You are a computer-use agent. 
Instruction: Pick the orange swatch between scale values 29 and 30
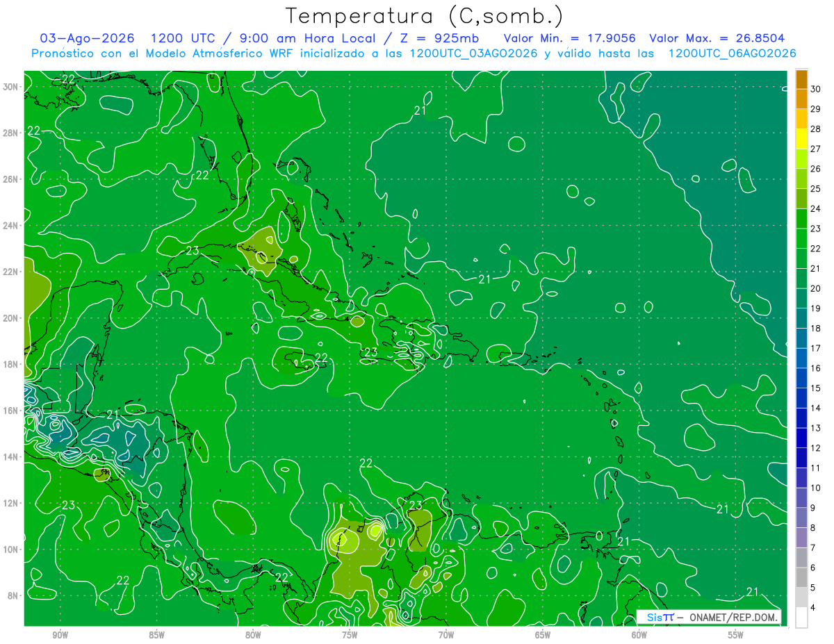click(801, 99)
